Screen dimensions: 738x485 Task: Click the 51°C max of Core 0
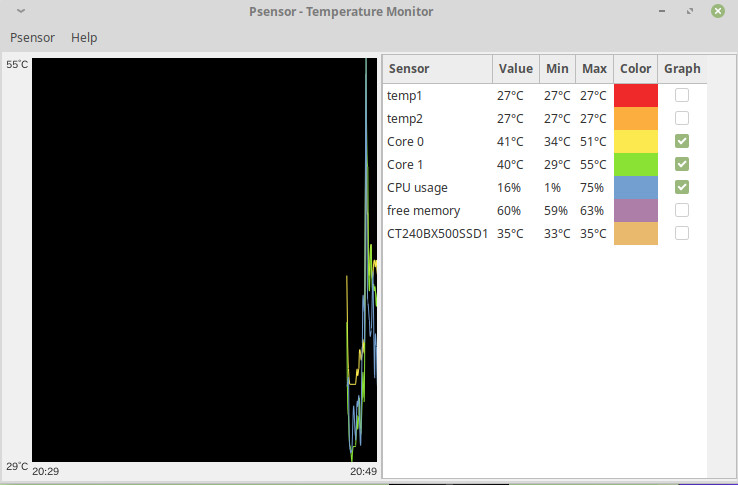[x=593, y=142]
